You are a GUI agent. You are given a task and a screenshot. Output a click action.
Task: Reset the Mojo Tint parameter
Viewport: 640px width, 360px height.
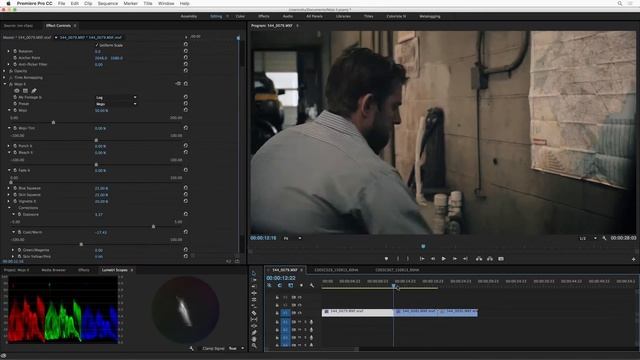click(x=186, y=128)
